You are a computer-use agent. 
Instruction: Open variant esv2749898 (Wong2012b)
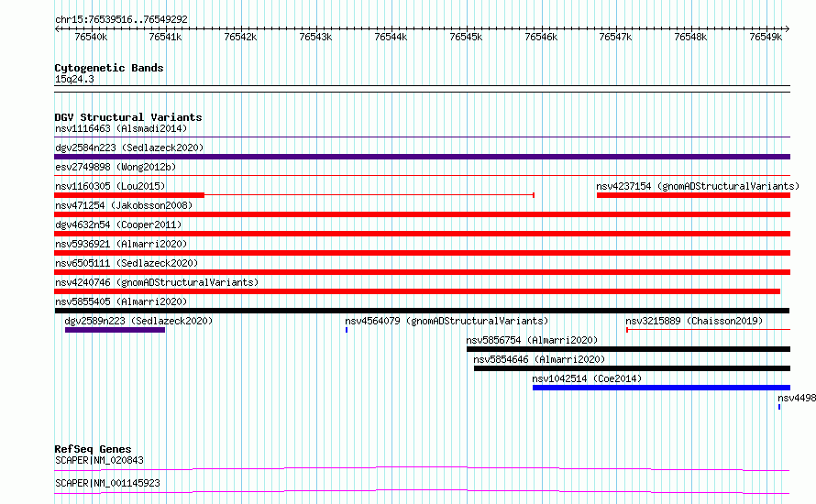(x=116, y=167)
